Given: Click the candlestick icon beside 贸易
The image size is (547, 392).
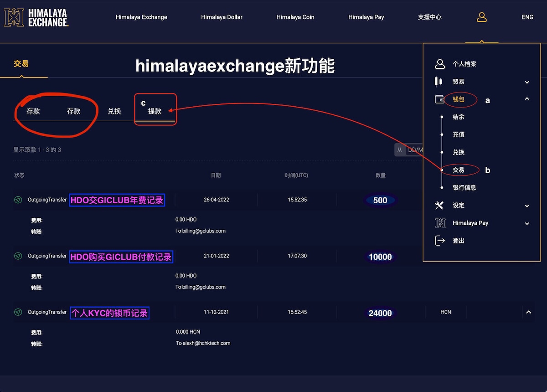Looking at the screenshot, I should [x=439, y=82].
